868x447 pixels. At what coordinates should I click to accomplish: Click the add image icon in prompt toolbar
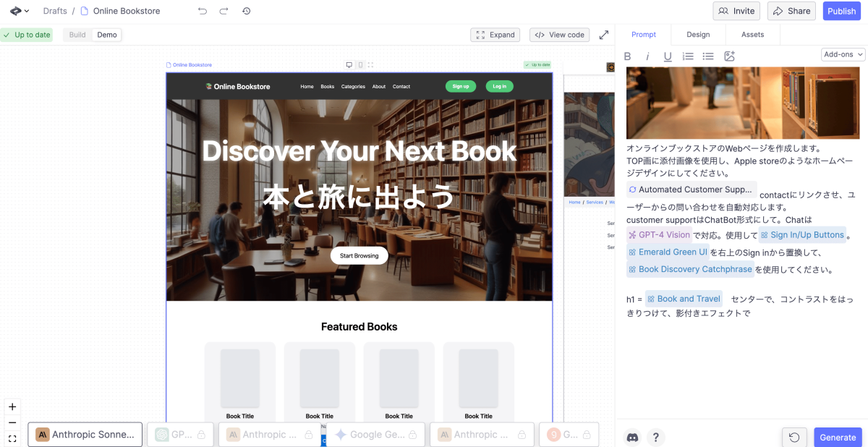tap(729, 56)
